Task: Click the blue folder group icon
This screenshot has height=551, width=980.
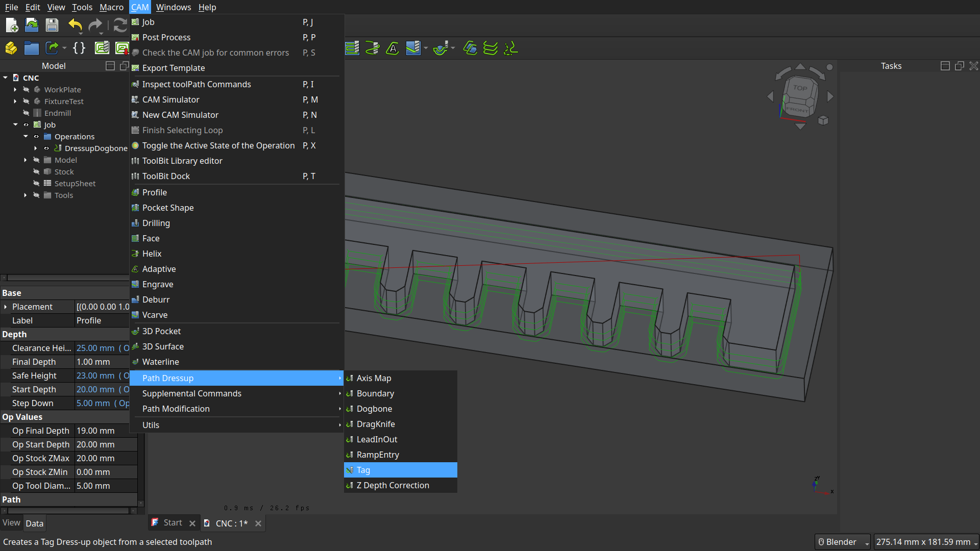Action: pyautogui.click(x=32, y=48)
